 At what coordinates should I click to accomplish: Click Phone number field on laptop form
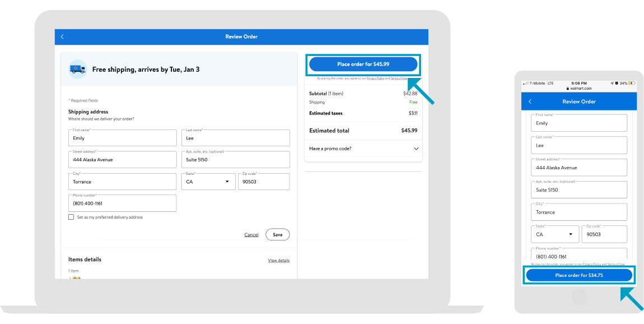123,203
